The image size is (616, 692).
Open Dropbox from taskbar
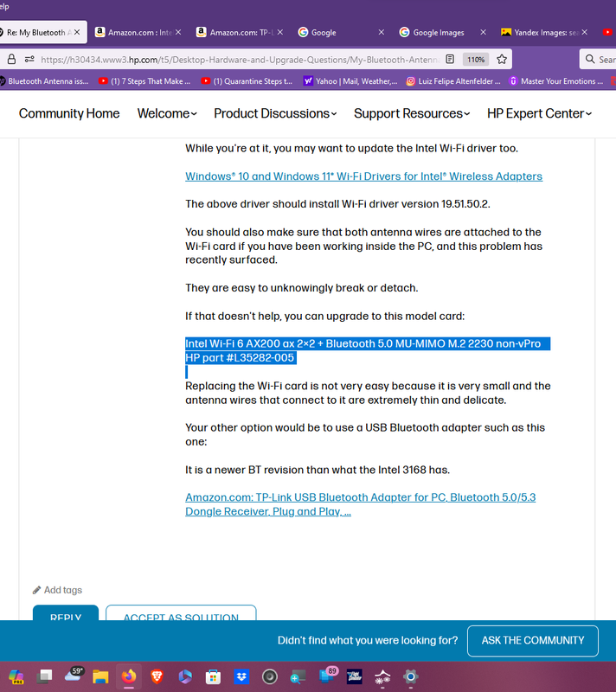(x=241, y=676)
